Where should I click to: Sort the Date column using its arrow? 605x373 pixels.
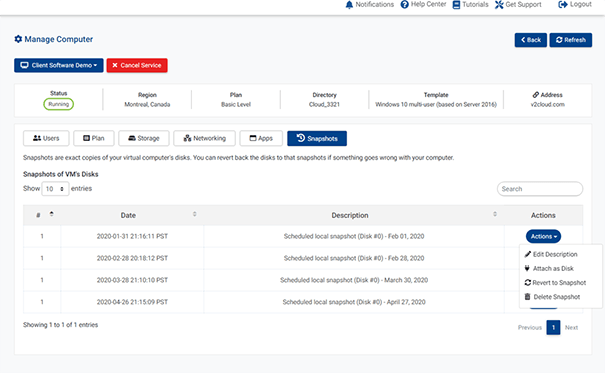click(x=194, y=214)
